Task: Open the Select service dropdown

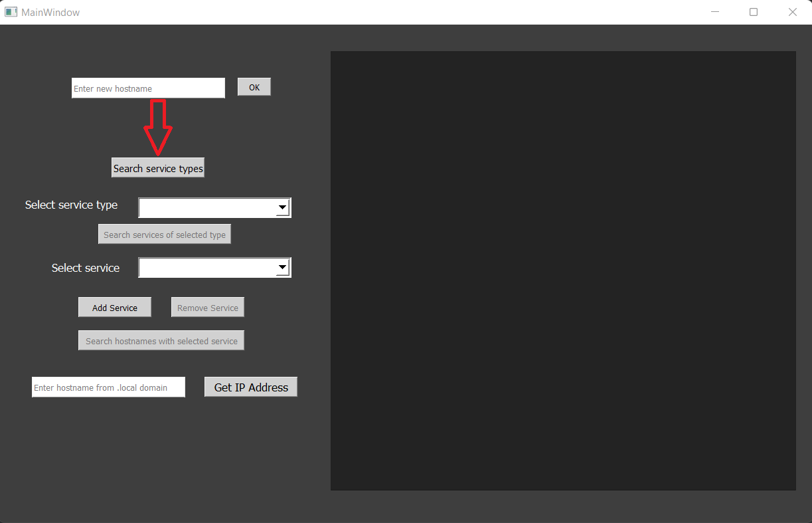Action: (214, 268)
